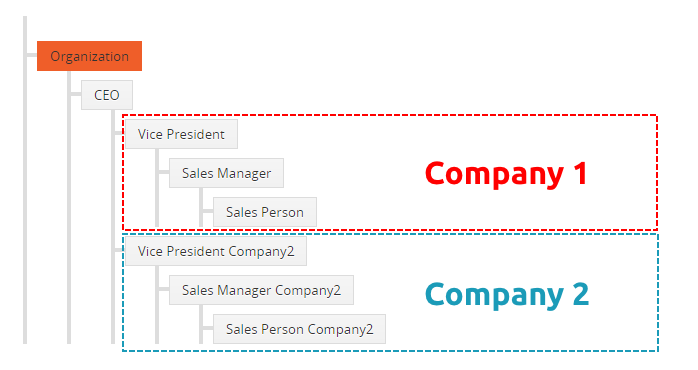Click the vertical line directly below the CEO node
The image size is (698, 370).
pos(113,227)
